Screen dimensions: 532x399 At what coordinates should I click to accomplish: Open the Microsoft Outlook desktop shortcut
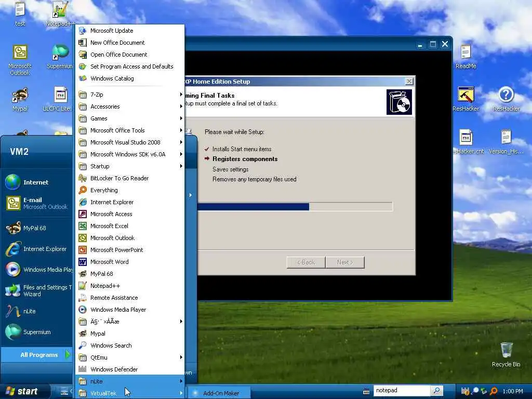point(20,60)
